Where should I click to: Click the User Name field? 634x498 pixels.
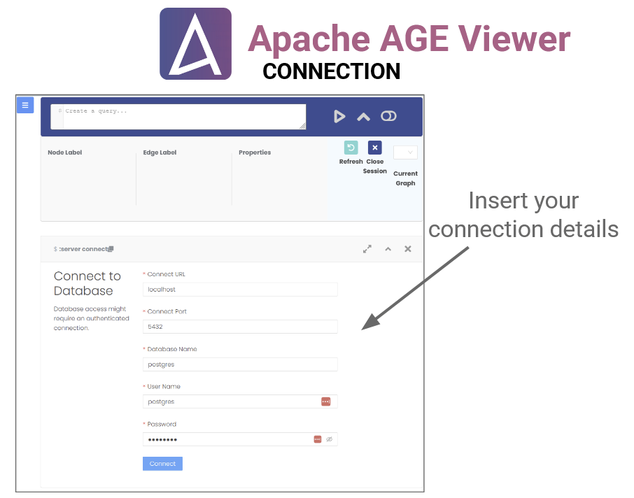[x=240, y=401]
